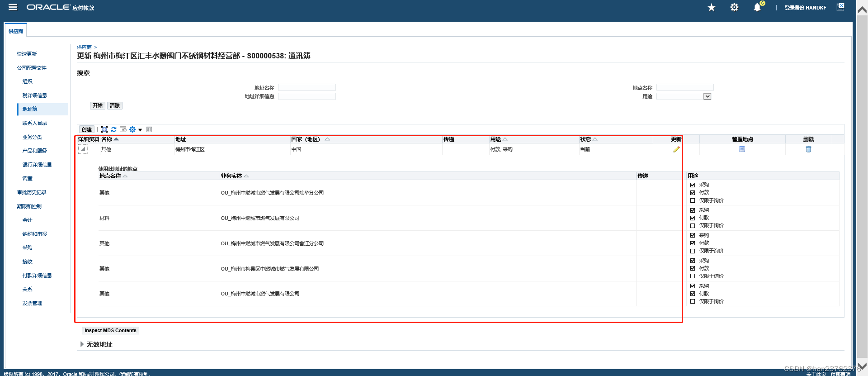Image resolution: width=868 pixels, height=376 pixels.
Task: Open 期限和控制 in the sidebar
Action: point(29,206)
